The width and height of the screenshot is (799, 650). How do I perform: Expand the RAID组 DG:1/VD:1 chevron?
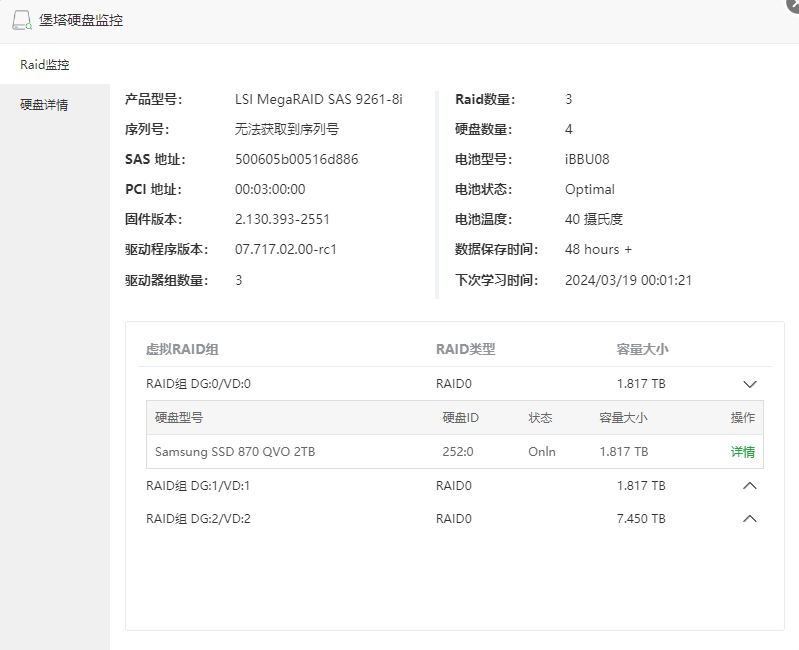click(750, 486)
